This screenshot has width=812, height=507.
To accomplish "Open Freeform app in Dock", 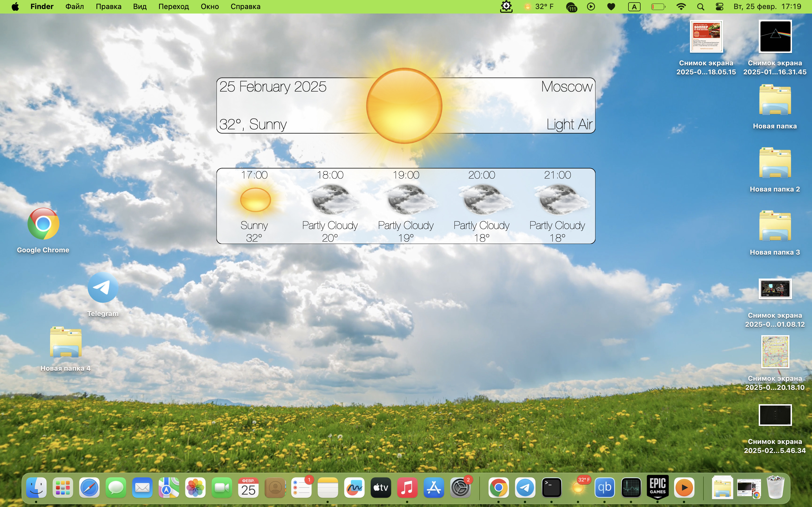I will pyautogui.click(x=354, y=488).
